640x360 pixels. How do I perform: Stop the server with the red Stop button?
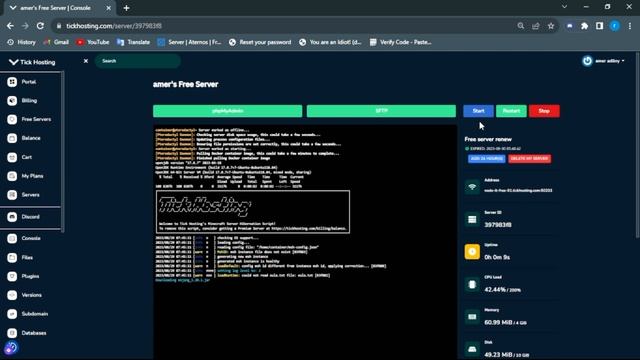point(544,111)
